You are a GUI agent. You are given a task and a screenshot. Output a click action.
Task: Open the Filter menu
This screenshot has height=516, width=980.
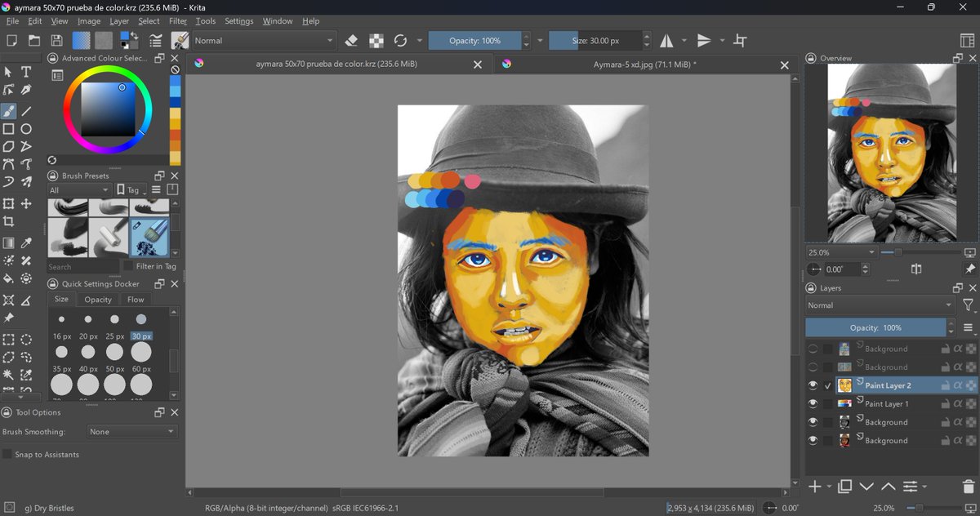tap(178, 21)
